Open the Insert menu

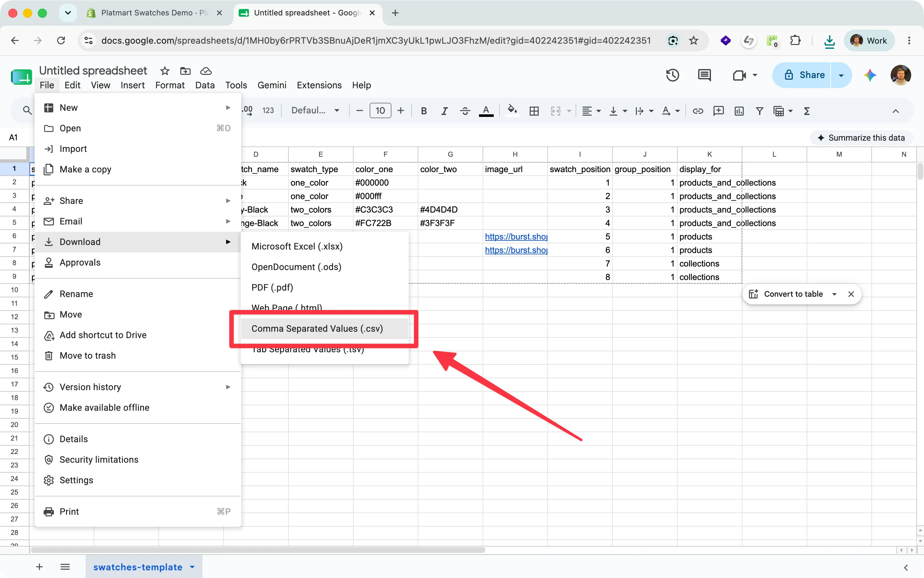click(133, 85)
